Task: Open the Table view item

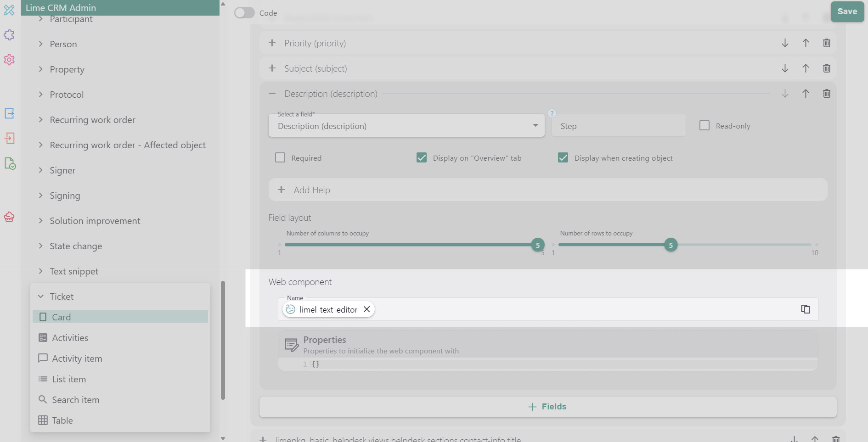Action: [x=62, y=420]
